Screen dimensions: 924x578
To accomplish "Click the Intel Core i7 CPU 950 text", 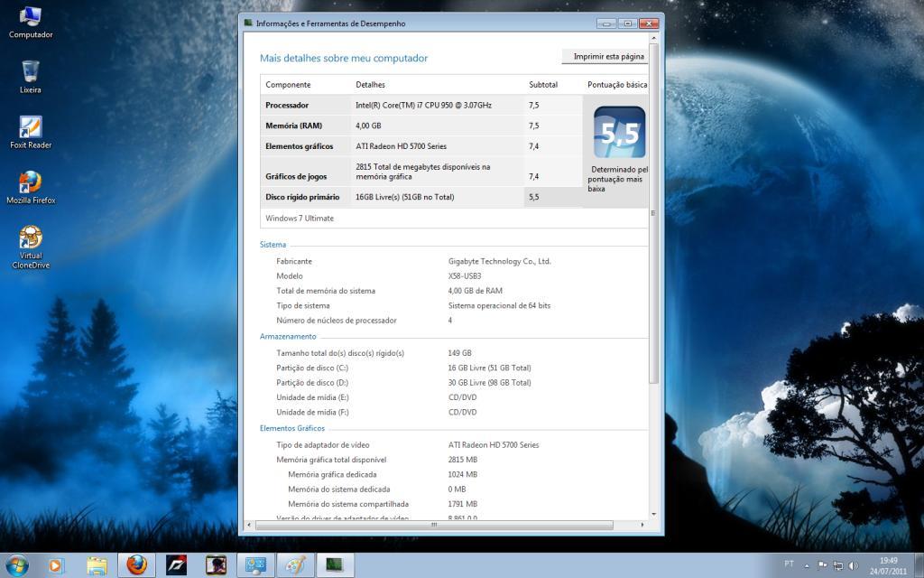I will click(423, 106).
